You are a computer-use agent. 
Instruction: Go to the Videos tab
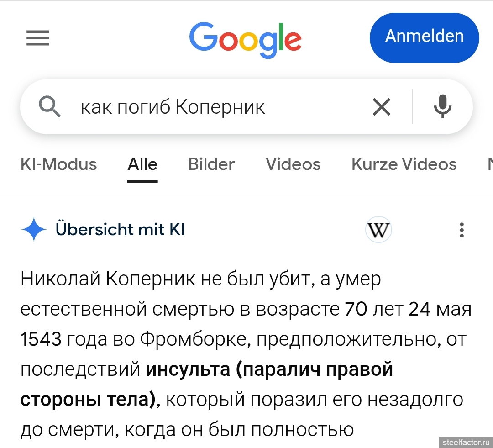click(293, 164)
